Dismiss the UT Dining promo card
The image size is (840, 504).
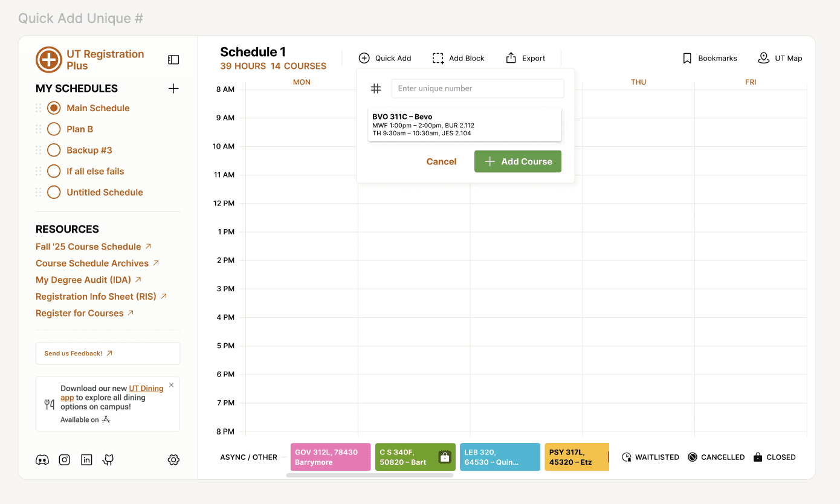[171, 385]
